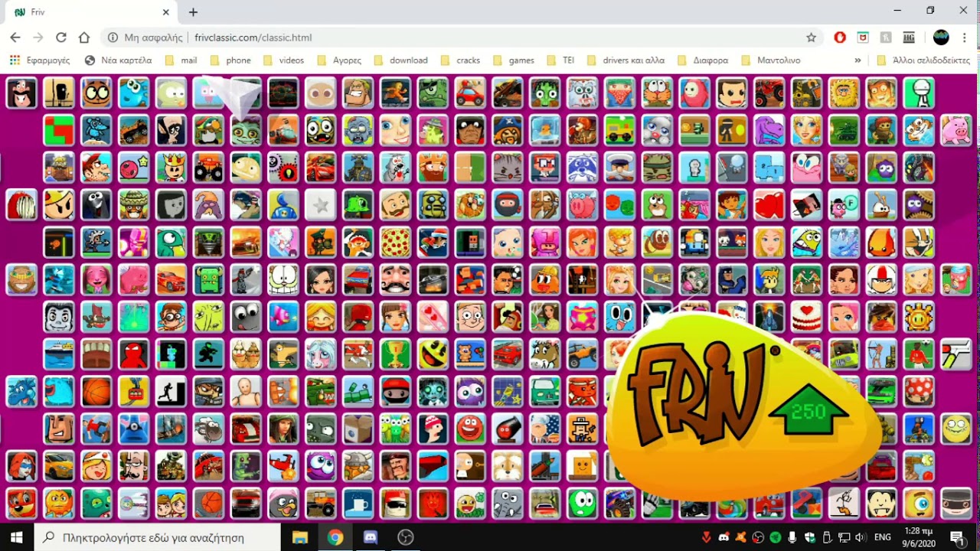This screenshot has height=551, width=980.
Task: Click the ENG language indicator
Action: [x=882, y=537]
